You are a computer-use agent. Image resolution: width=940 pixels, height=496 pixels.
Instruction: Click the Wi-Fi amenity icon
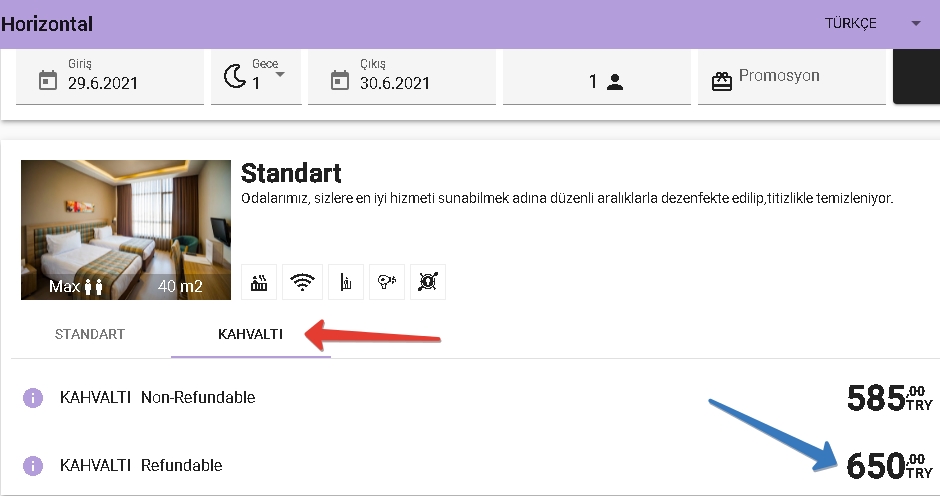pyautogui.click(x=301, y=282)
